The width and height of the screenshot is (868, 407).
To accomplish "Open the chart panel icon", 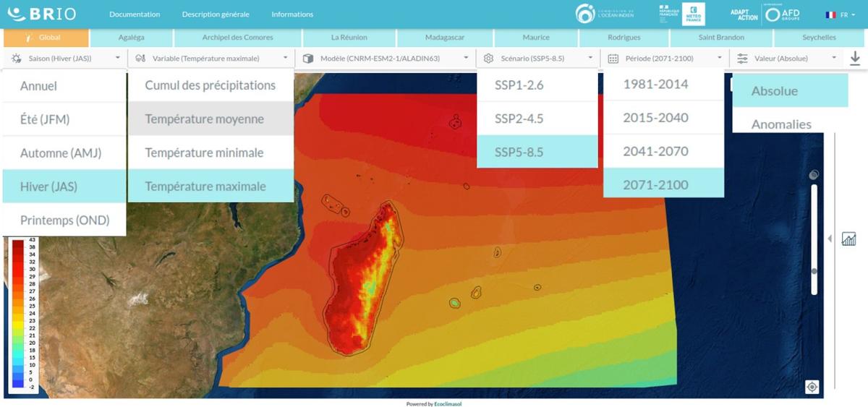I will coord(849,239).
